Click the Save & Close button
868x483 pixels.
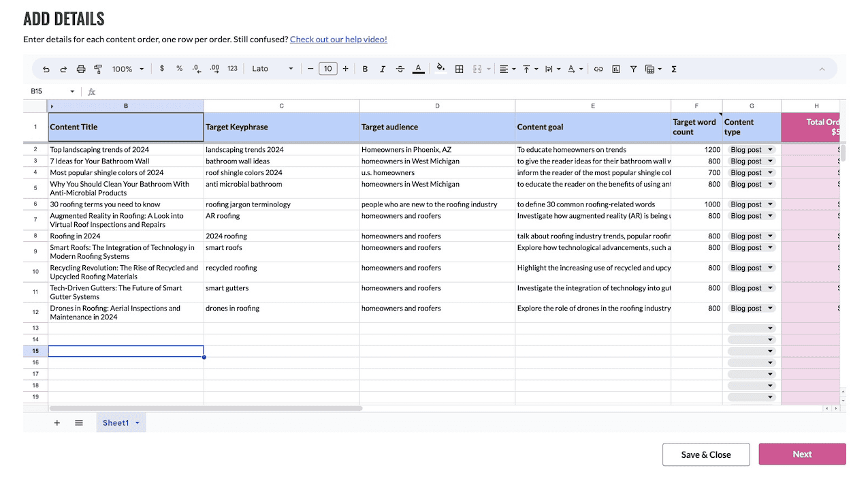(706, 454)
